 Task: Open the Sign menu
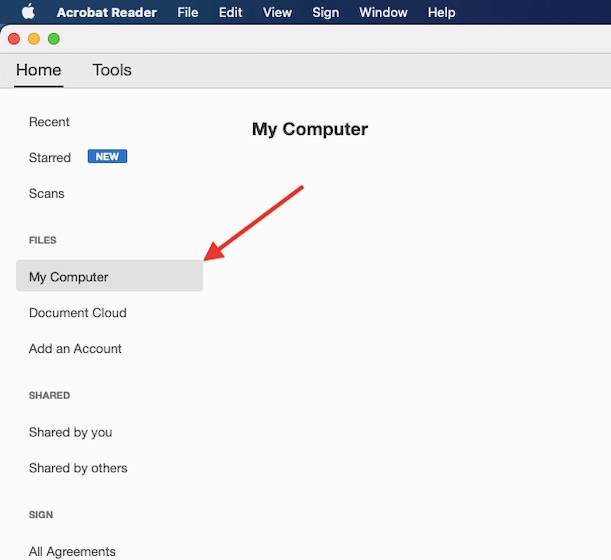325,12
